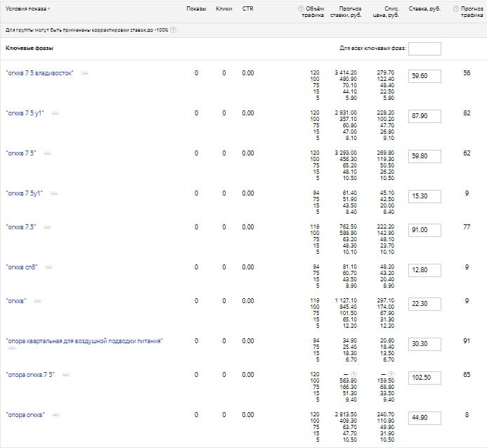Viewport: 487px width, 448px height.
Task: Open phrase "опора квартальная для воздушной подводки питания"
Action: click(x=84, y=341)
